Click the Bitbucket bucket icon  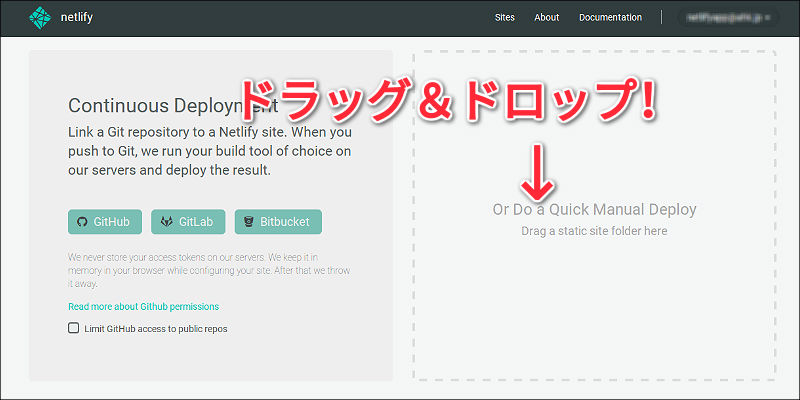pos(249,222)
